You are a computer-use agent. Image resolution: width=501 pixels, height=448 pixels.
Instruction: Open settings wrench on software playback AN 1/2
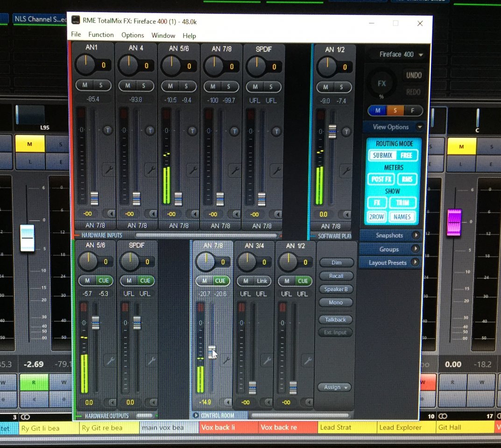coord(346,171)
